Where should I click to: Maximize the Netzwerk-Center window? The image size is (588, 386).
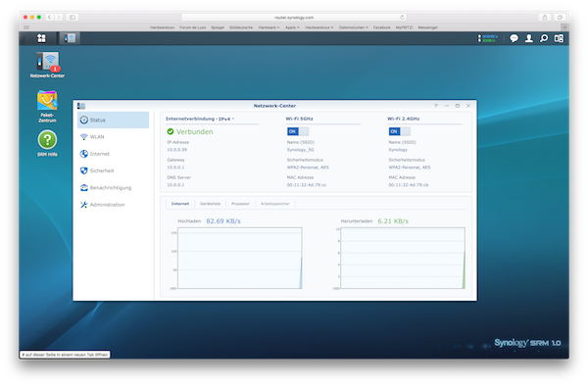[x=457, y=106]
